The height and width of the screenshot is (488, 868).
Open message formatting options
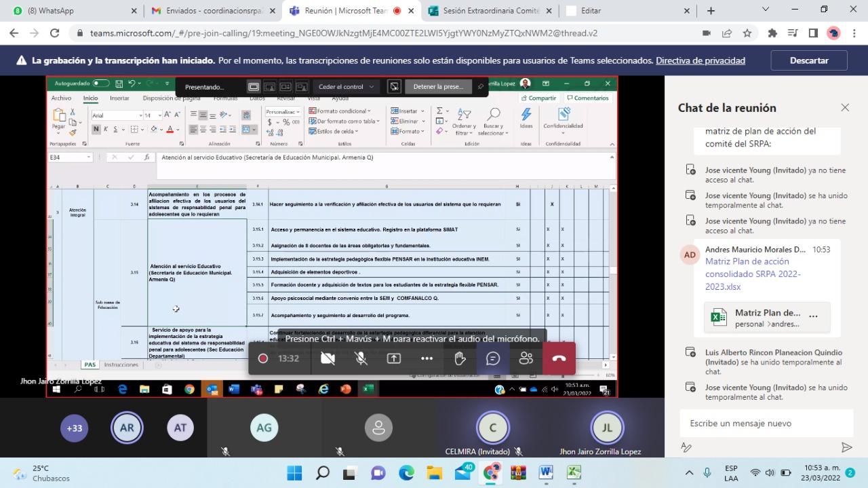coord(686,447)
